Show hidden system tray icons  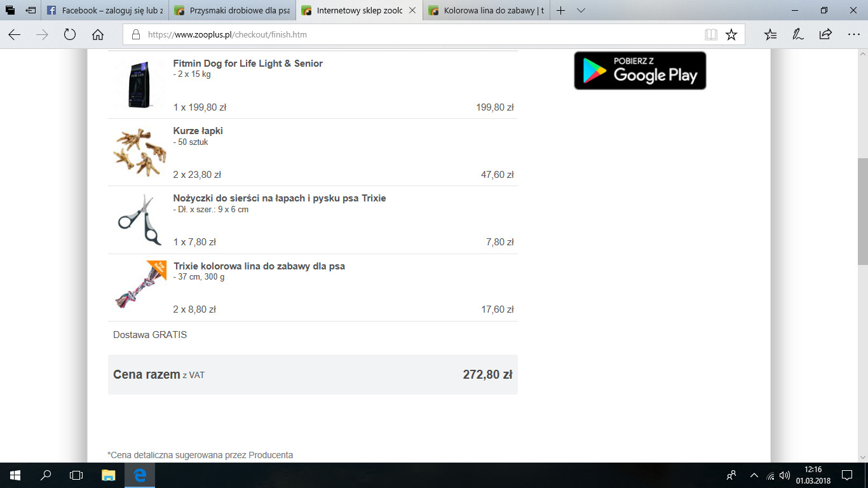point(754,475)
